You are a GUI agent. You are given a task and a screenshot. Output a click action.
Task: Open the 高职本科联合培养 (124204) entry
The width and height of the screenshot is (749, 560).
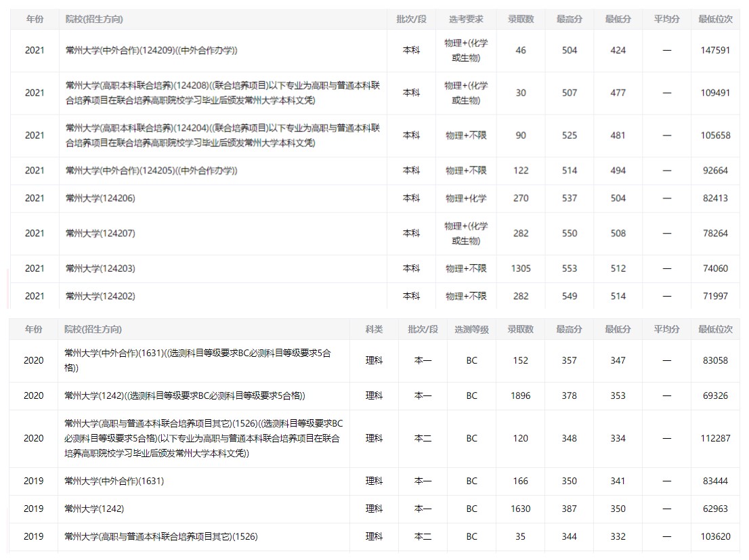click(x=222, y=135)
